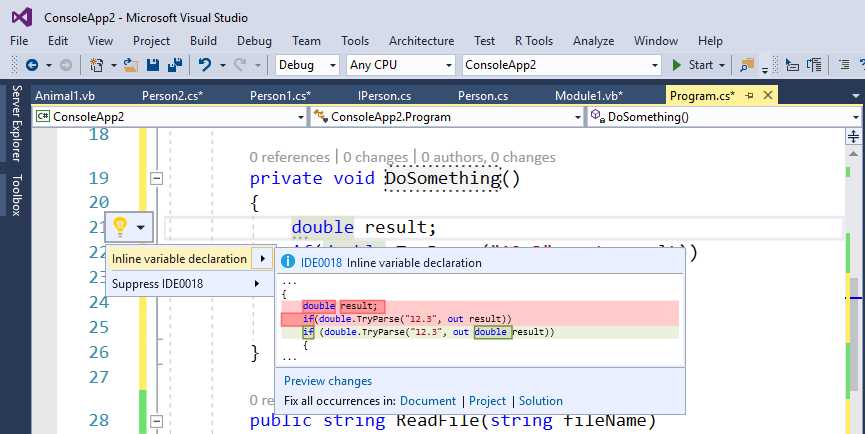
Task: Click the Start debugging button
Action: pyautogui.click(x=693, y=65)
